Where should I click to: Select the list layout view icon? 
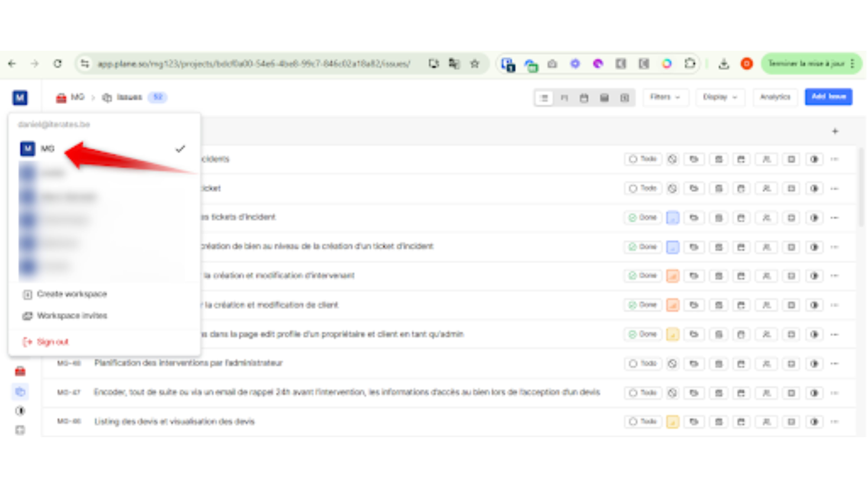pyautogui.click(x=544, y=98)
